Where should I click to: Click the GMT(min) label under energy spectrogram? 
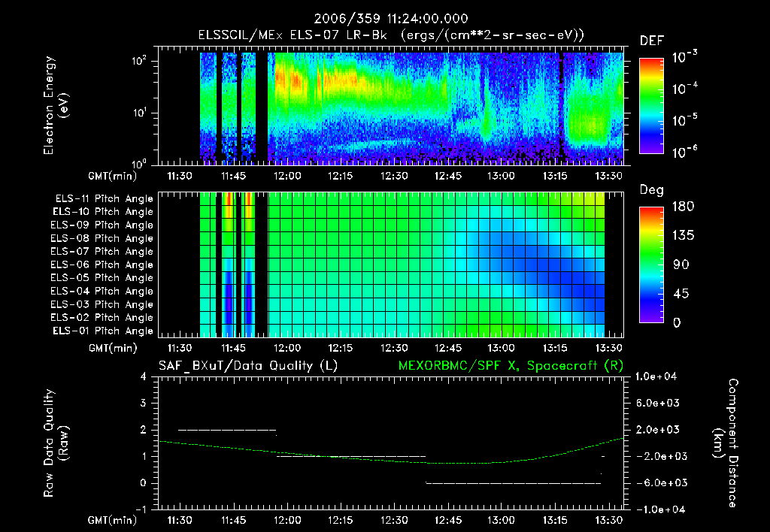[x=113, y=176]
